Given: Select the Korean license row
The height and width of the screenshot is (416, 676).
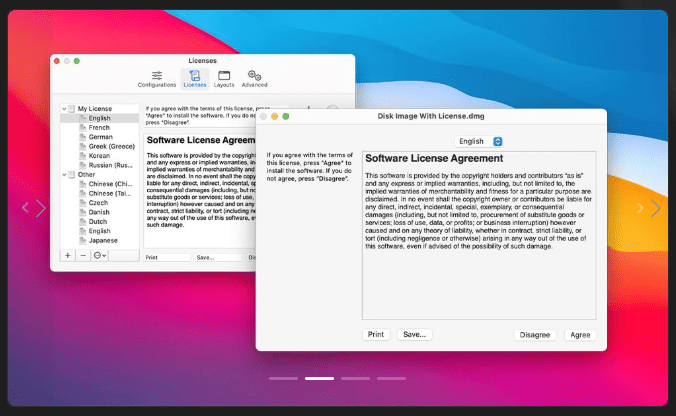Looking at the screenshot, I should 100,156.
